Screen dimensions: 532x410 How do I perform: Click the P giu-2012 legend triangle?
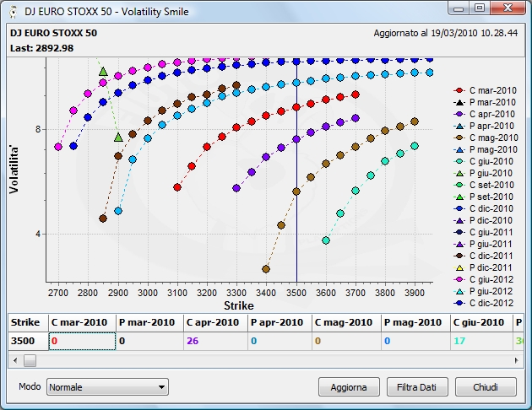459,291
